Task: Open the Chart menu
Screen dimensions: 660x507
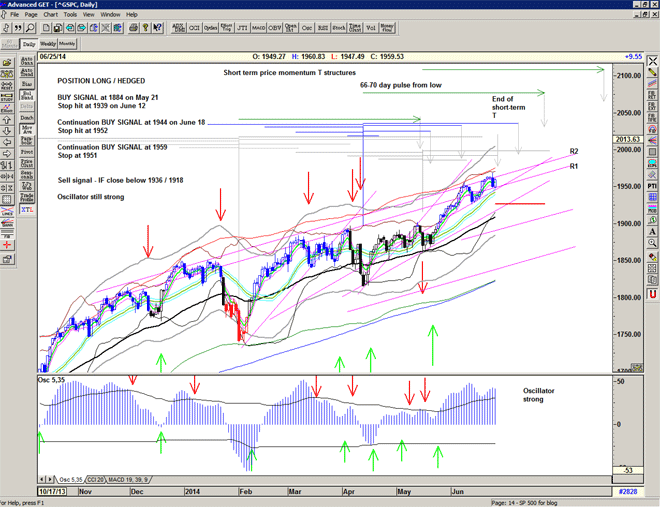Action: [x=50, y=15]
